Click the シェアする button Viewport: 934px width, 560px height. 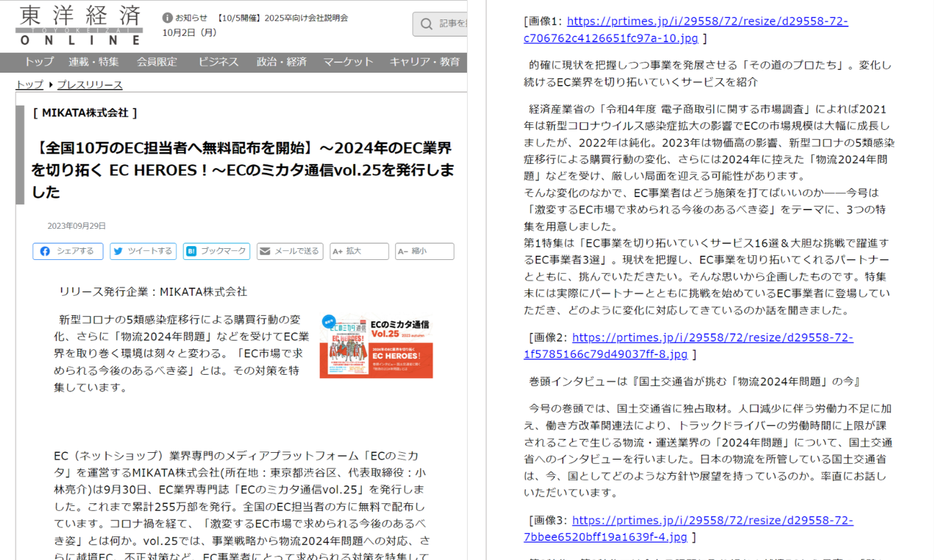[68, 252]
